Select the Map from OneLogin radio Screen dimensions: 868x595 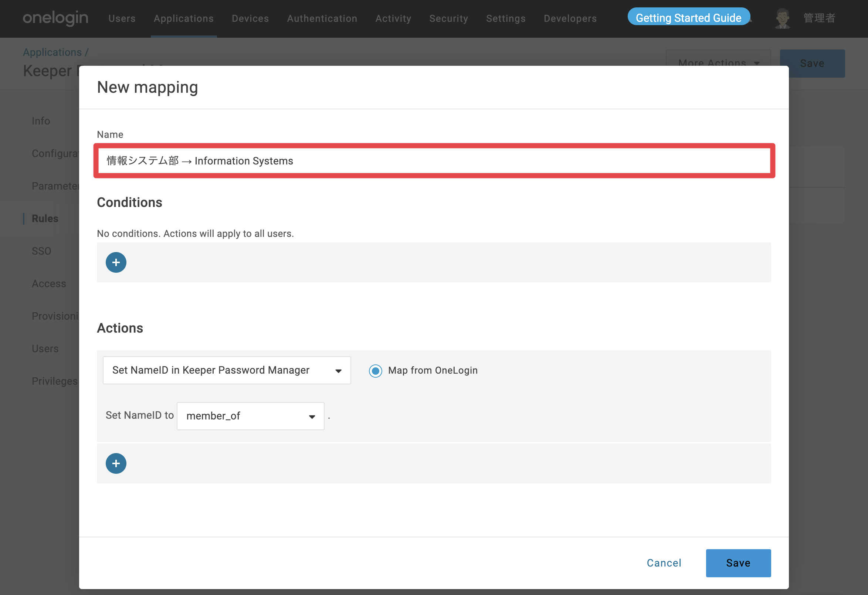coord(375,371)
